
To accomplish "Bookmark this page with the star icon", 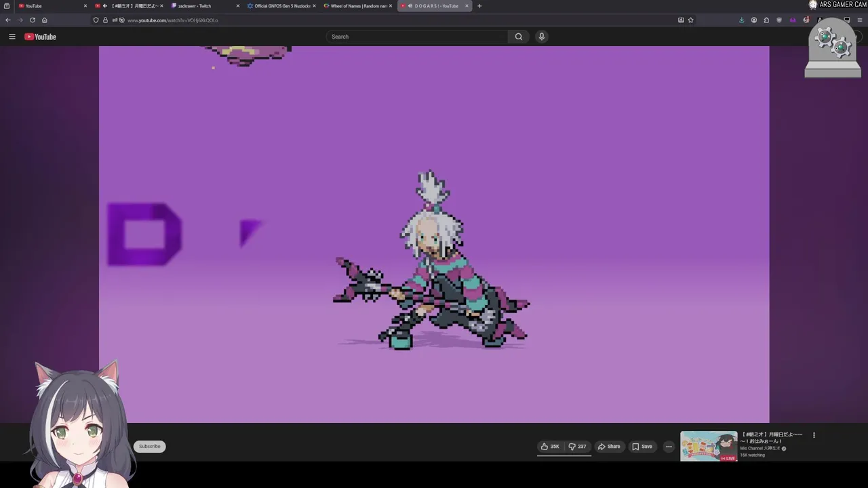I will 691,20.
